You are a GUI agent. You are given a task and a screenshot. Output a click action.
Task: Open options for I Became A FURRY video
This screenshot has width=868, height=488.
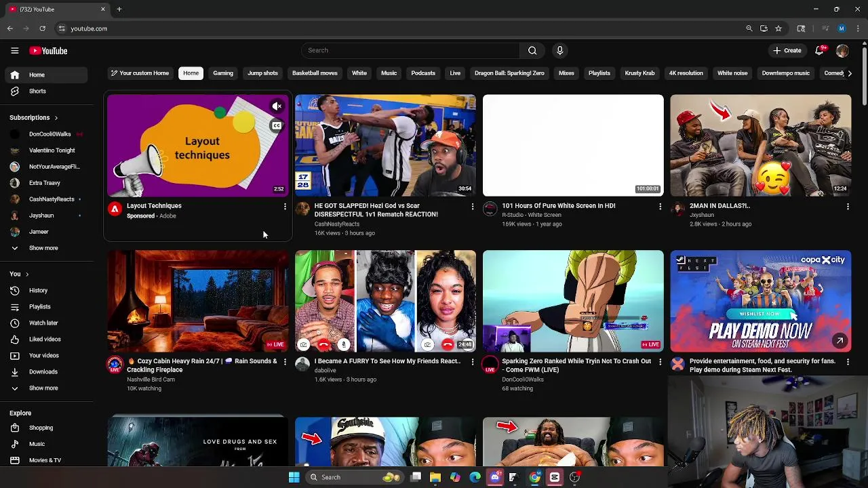pos(473,362)
